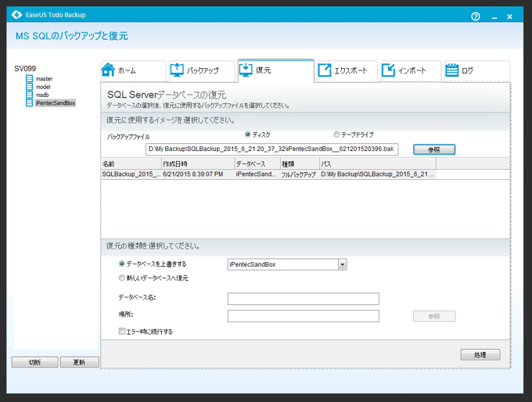This screenshot has height=402, width=532.
Task: Click the データベース column header
Action: tap(258, 164)
